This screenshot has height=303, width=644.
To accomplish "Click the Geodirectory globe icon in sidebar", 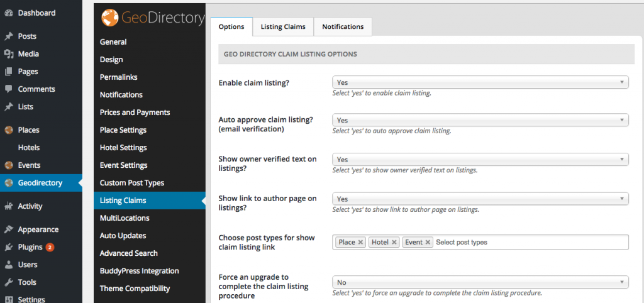I will (9, 183).
